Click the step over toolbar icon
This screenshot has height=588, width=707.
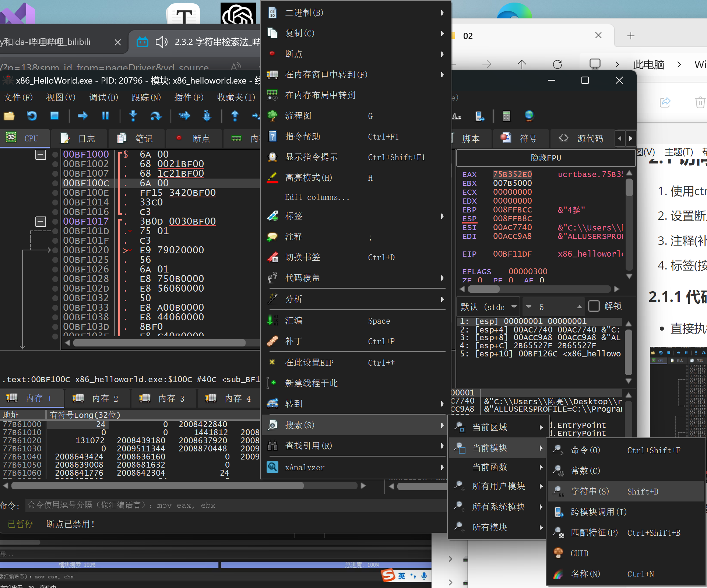(x=156, y=116)
